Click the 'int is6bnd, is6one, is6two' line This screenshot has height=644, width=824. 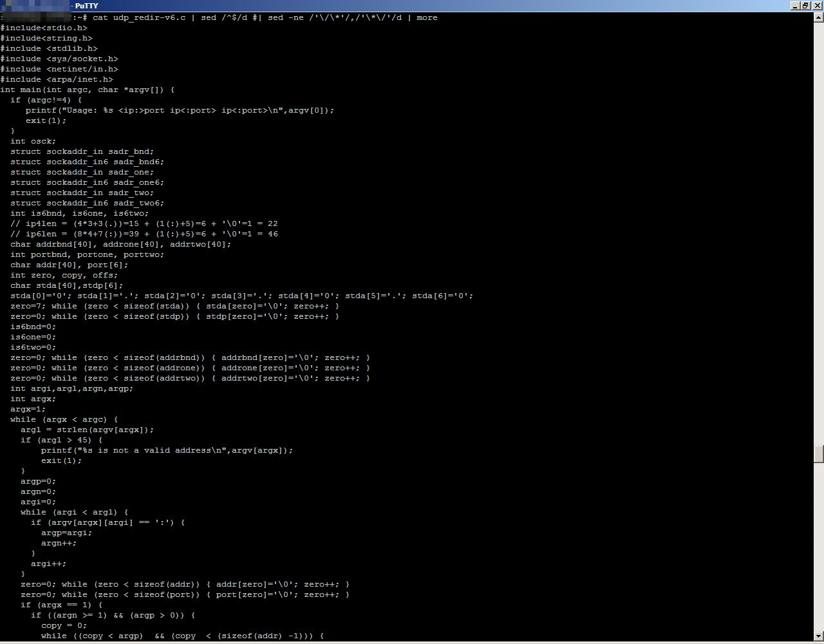79,213
